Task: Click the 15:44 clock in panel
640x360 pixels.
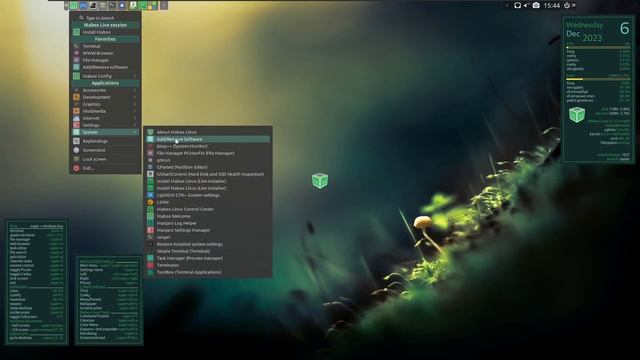Action: (x=551, y=5)
